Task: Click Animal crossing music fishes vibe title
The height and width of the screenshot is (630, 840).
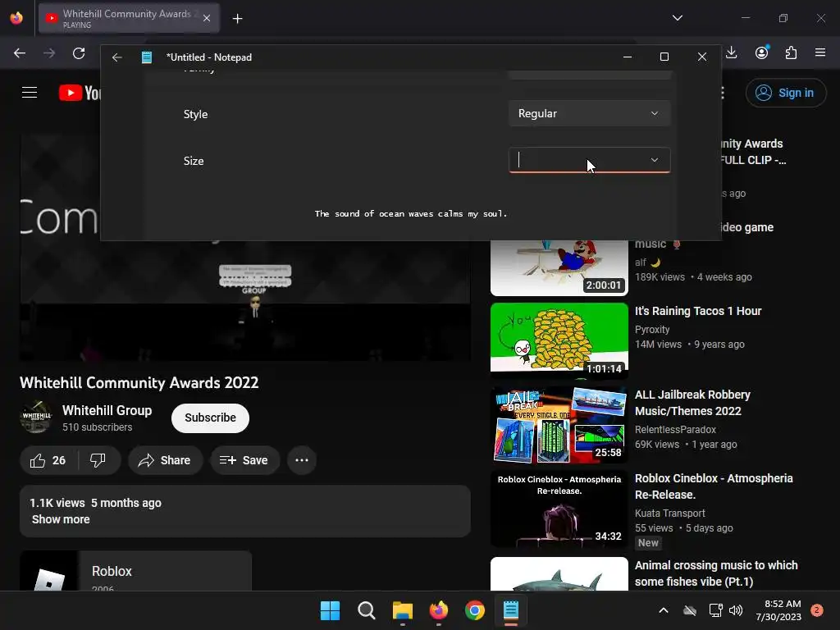Action: (x=716, y=573)
